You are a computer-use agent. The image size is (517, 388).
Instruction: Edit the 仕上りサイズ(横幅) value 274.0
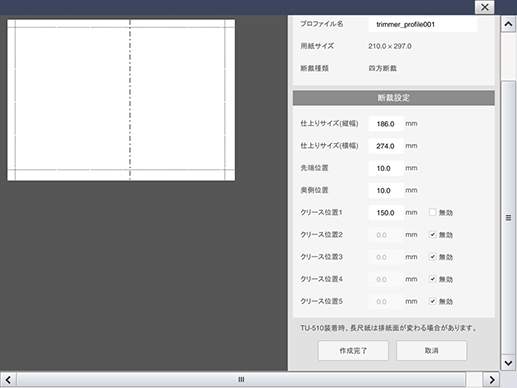pos(386,146)
